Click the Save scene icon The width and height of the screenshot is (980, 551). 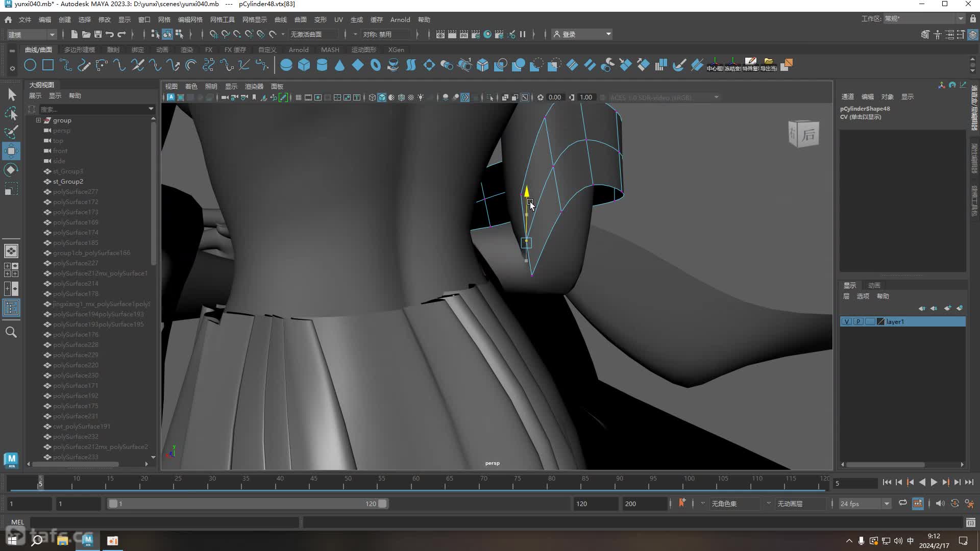[x=98, y=34]
